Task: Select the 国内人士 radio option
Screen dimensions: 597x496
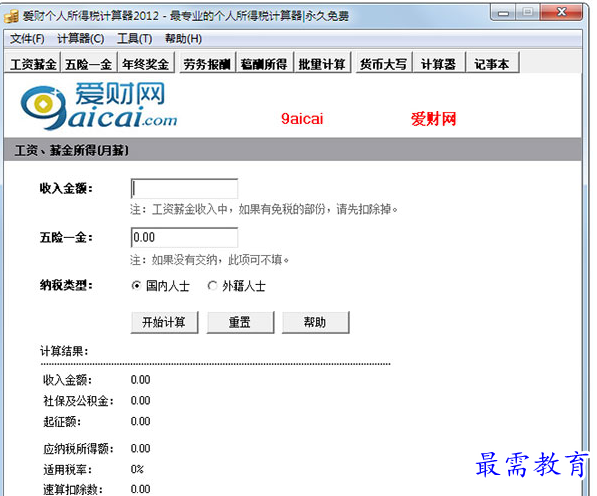Action: (160, 285)
